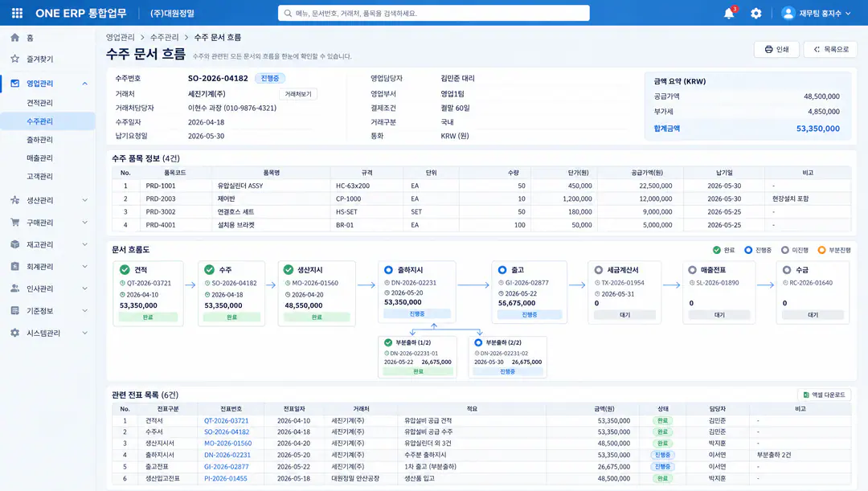Click the 인사관리 people icon
Viewport: 868px width, 491px height.
[15, 288]
